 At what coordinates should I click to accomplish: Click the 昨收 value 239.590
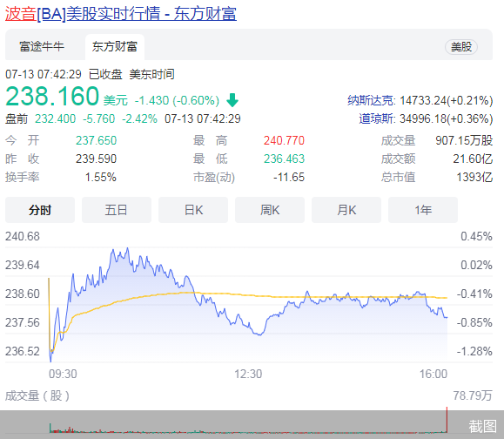(x=96, y=159)
